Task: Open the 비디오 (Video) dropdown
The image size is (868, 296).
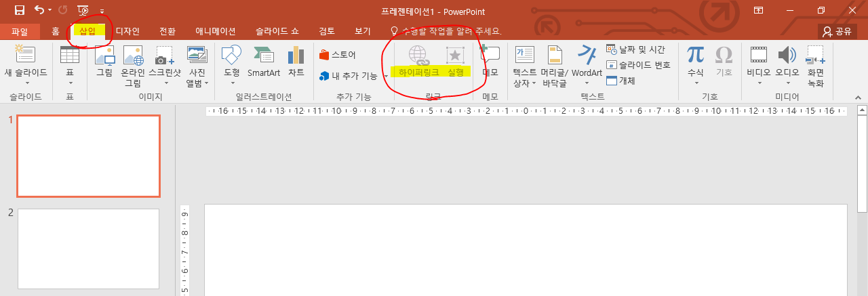Action: [x=759, y=66]
